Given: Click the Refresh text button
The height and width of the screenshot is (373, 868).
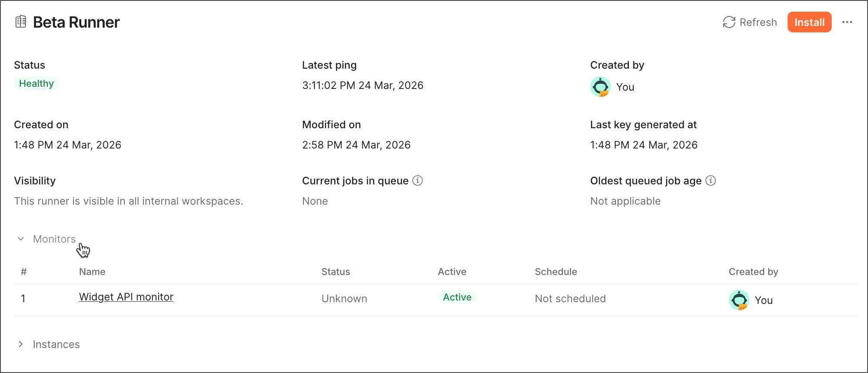Looking at the screenshot, I should coord(758,22).
